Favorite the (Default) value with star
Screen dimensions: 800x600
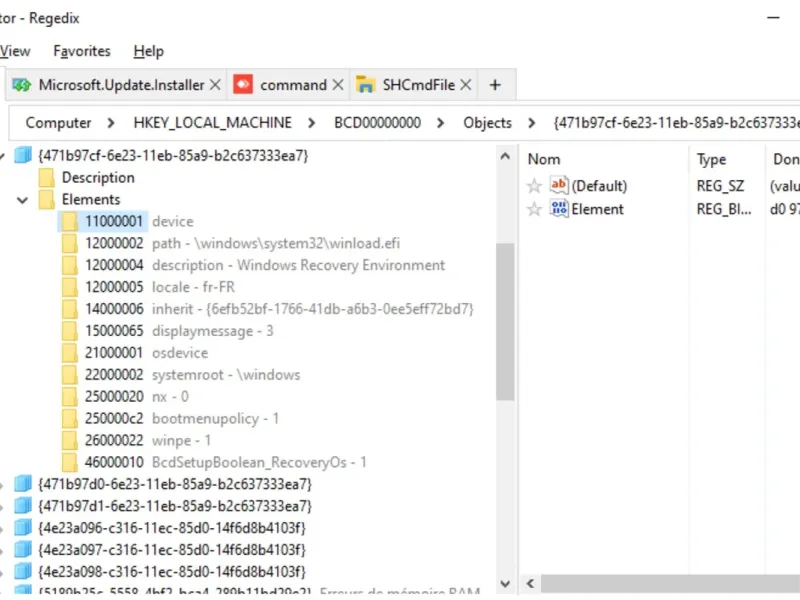(534, 186)
